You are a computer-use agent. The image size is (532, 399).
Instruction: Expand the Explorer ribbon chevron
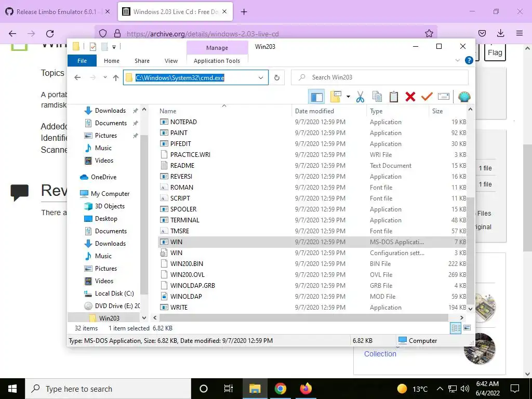point(457,60)
